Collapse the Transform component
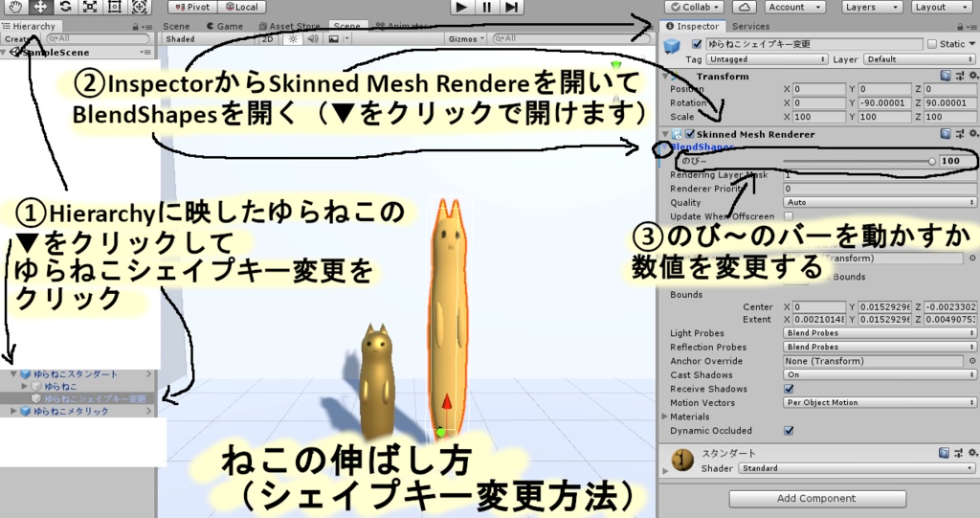The image size is (980, 518). [x=665, y=77]
